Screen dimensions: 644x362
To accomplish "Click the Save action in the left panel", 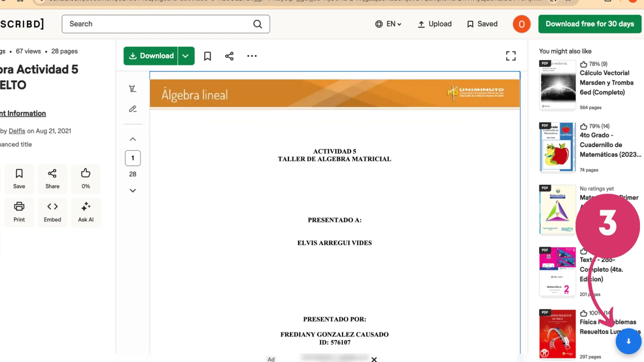I will coord(19,179).
